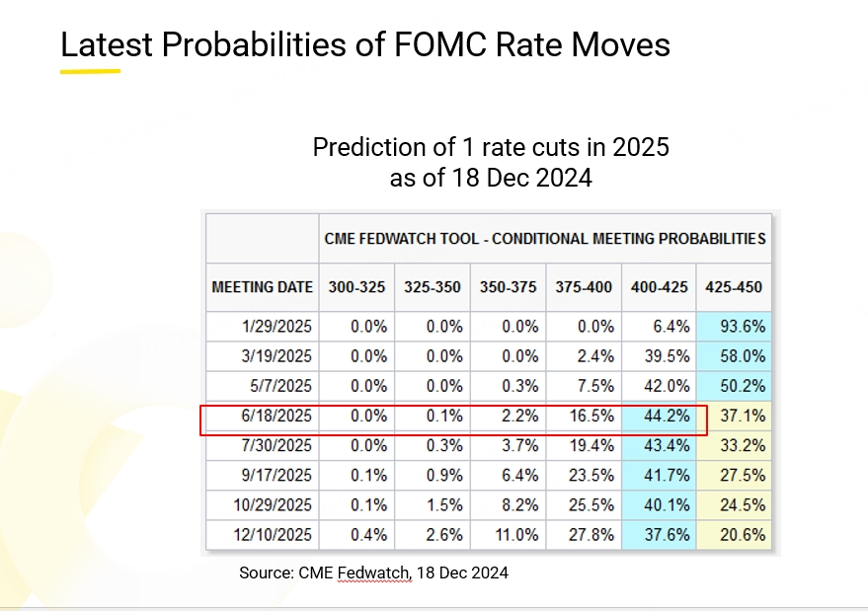Click the slide title 'Latest Probabilities of FOMC Rate Moves'

click(x=365, y=44)
